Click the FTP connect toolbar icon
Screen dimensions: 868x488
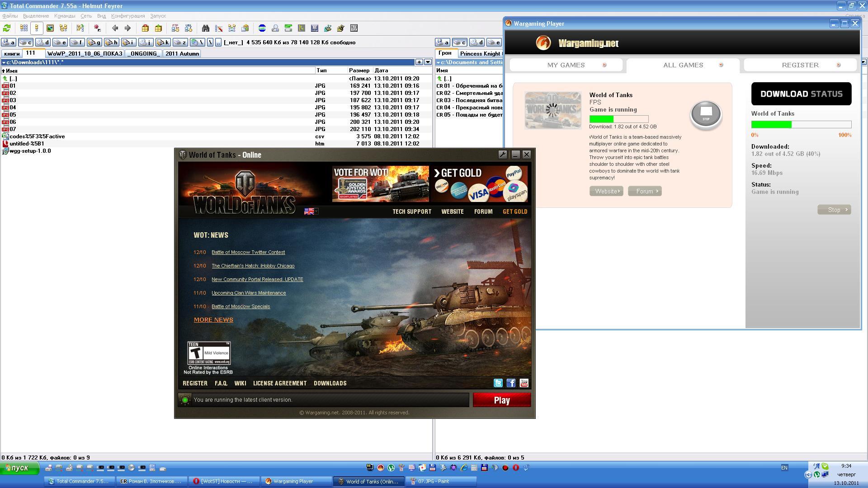click(x=175, y=28)
